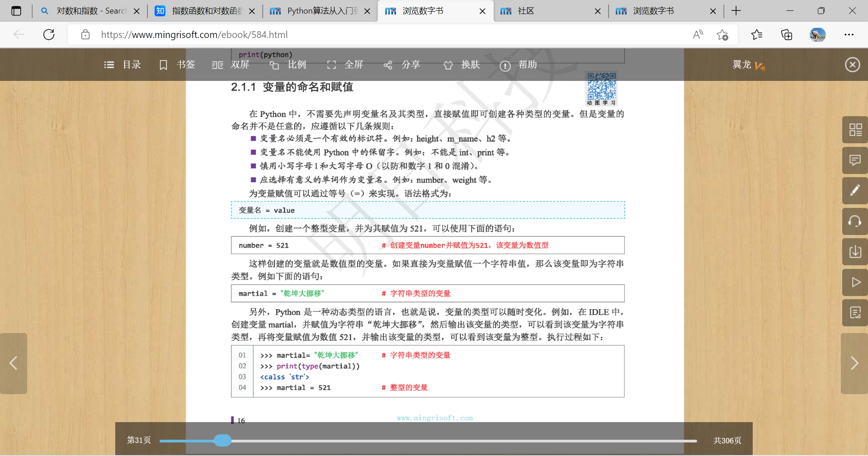Click the 变量名 = value syntax box
Screen dimensions: 868x456
[x=428, y=210]
